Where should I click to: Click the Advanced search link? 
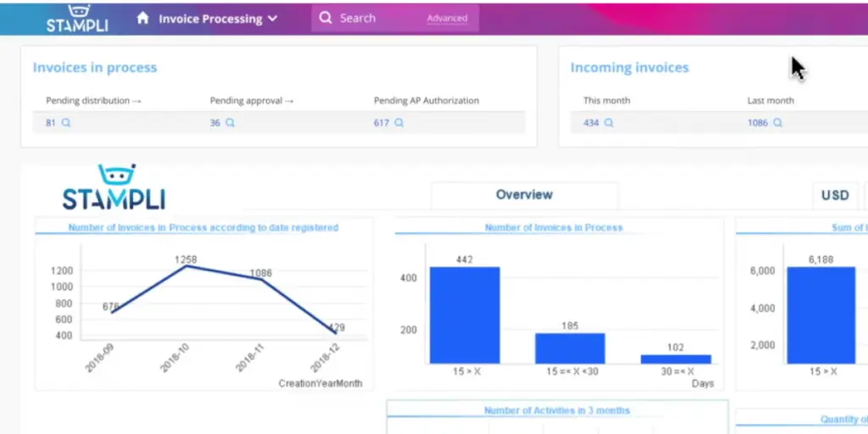[x=447, y=19]
